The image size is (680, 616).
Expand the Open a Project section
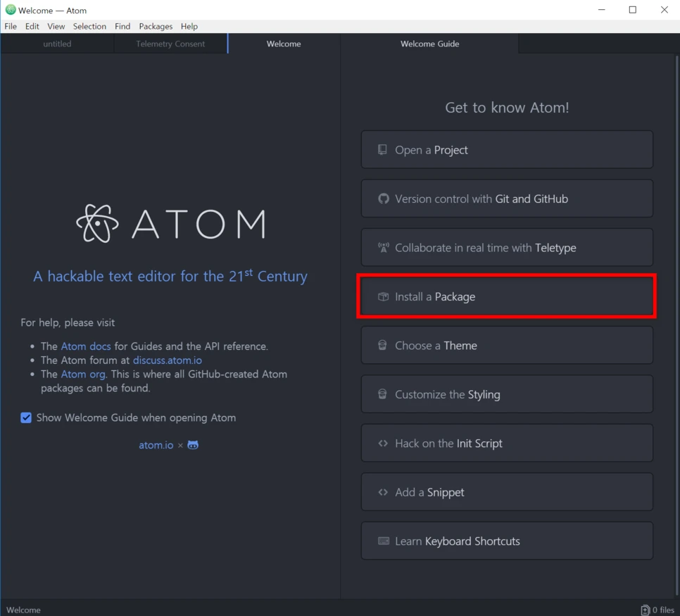[507, 150]
